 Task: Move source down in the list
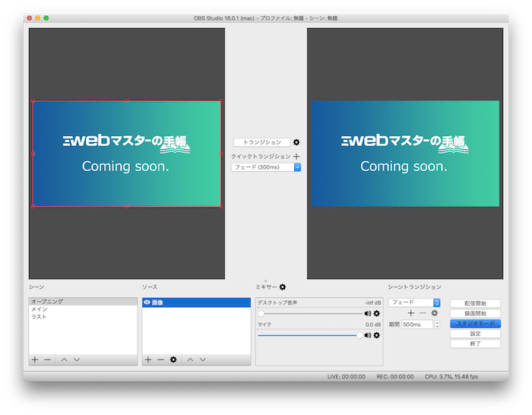(203, 360)
